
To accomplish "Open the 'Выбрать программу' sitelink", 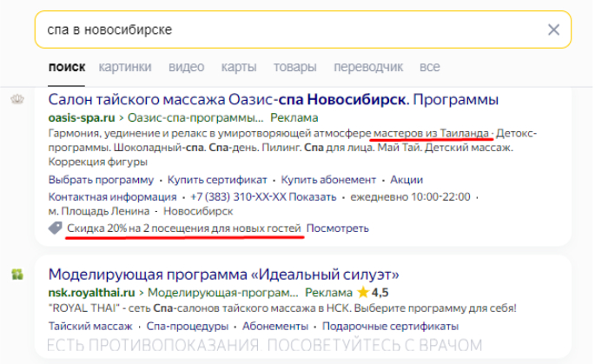I will coord(101,180).
